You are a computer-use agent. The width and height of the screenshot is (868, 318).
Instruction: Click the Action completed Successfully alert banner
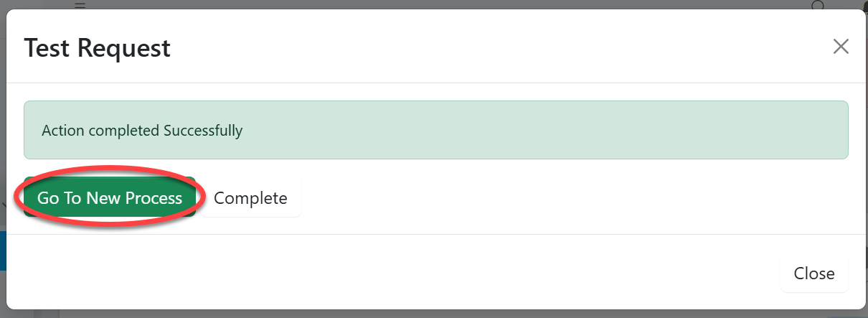435,130
